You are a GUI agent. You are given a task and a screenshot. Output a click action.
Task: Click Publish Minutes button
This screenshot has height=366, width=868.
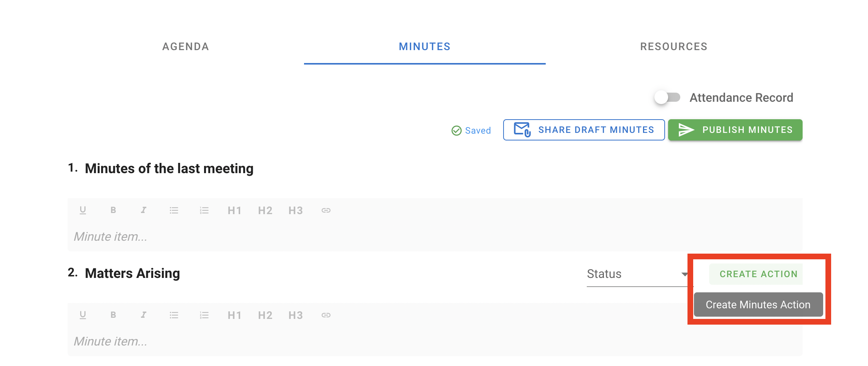(735, 130)
